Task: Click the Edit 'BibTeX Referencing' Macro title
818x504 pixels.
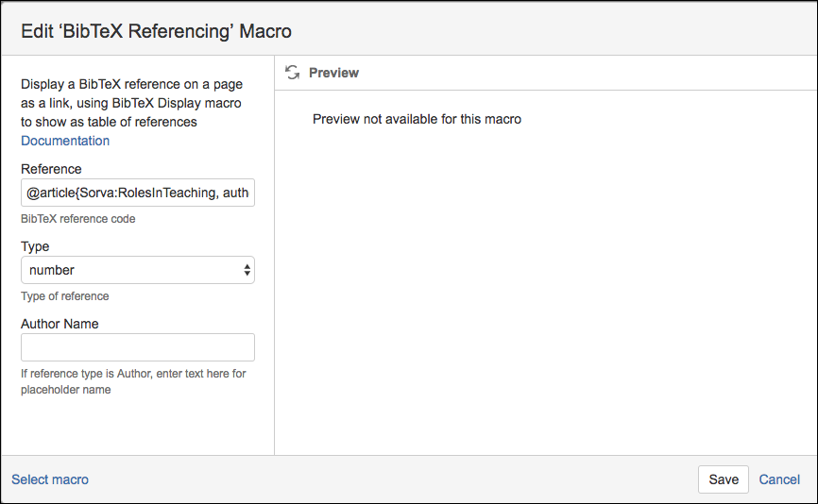Action: click(x=156, y=31)
